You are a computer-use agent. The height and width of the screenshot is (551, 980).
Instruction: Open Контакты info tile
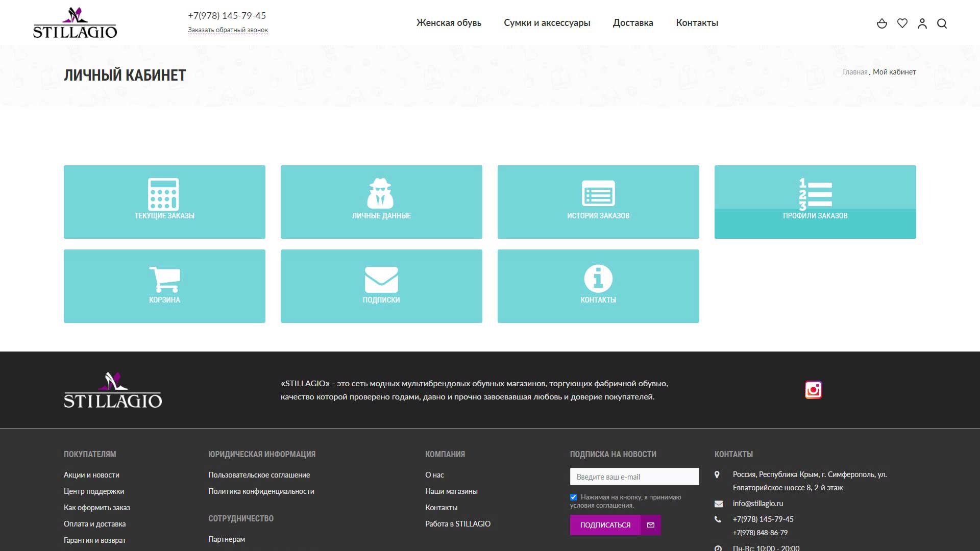point(598,286)
